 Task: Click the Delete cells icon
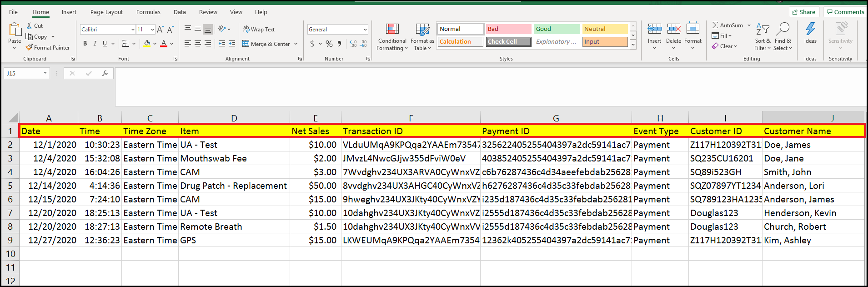coord(673,30)
